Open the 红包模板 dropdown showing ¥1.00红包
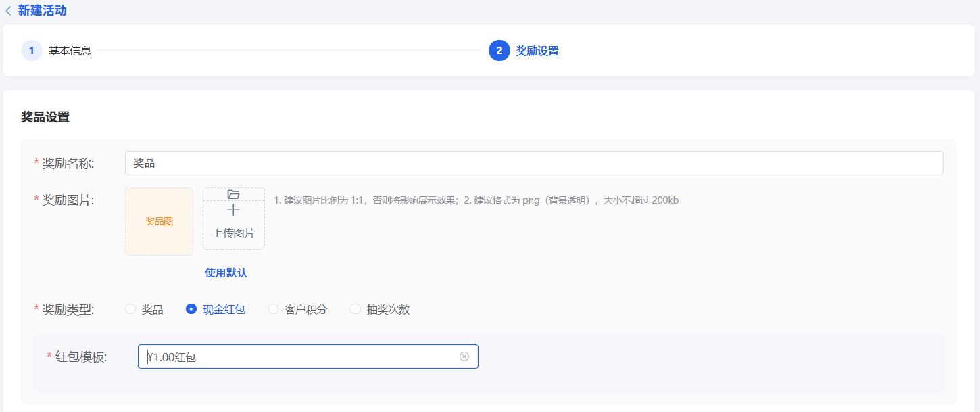 [308, 357]
